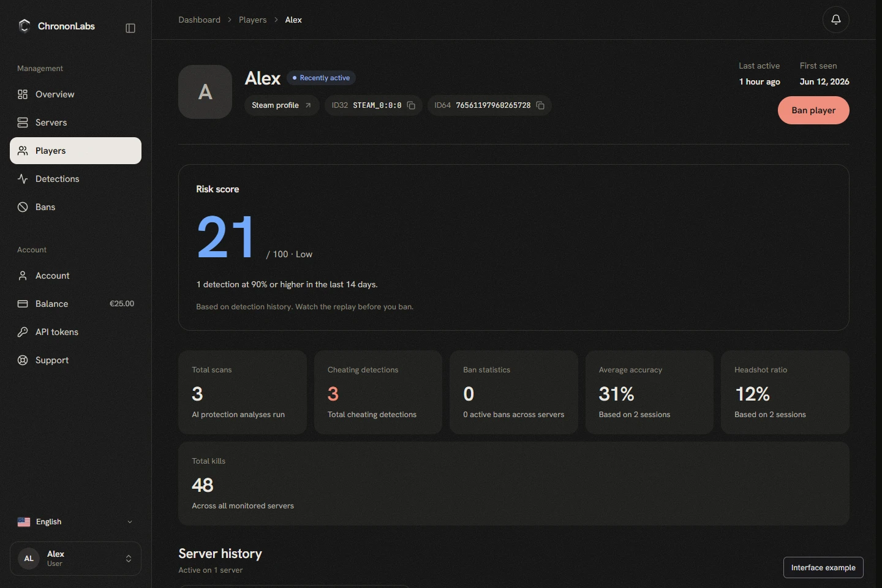Expand the Alex user account switcher
Screen dimensions: 882x588
75,559
